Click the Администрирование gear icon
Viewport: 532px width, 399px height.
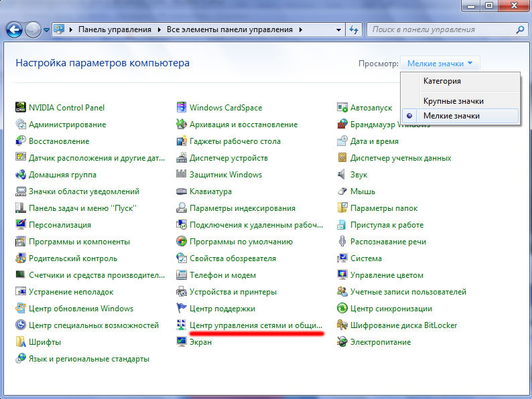tap(21, 124)
